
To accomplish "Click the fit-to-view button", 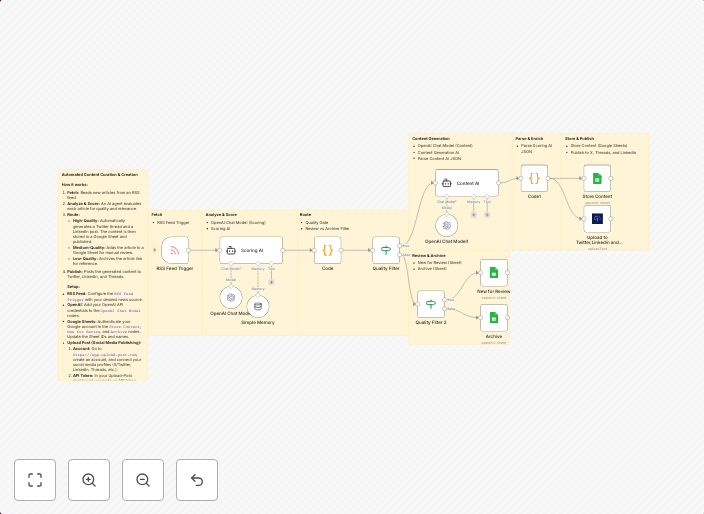I will [35, 479].
